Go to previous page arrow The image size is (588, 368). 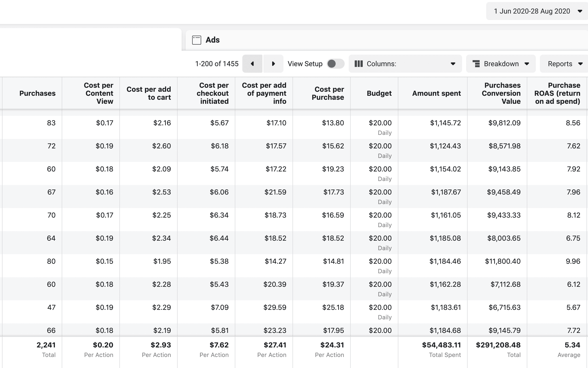pos(252,64)
